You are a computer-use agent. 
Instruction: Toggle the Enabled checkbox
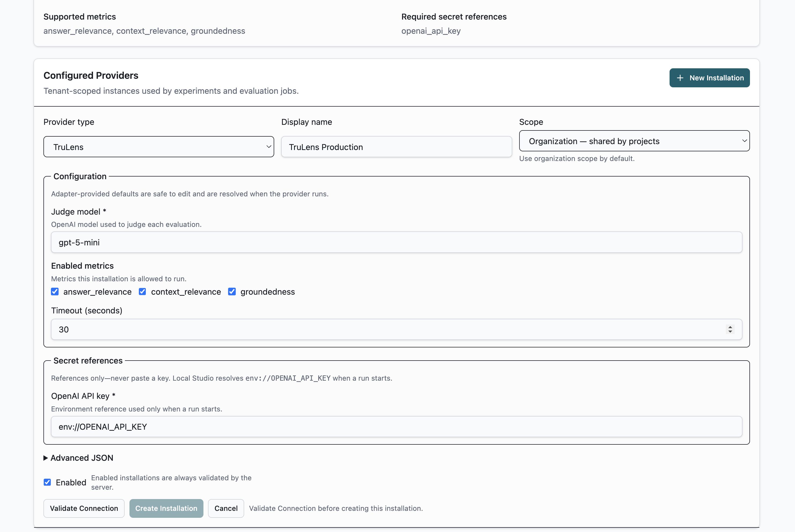(47, 482)
